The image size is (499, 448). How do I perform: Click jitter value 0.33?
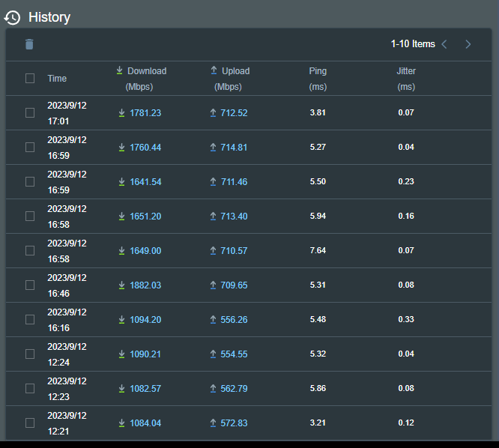pyautogui.click(x=406, y=319)
